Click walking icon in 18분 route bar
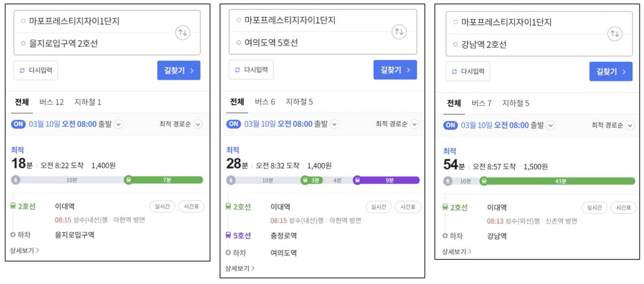 16,180
